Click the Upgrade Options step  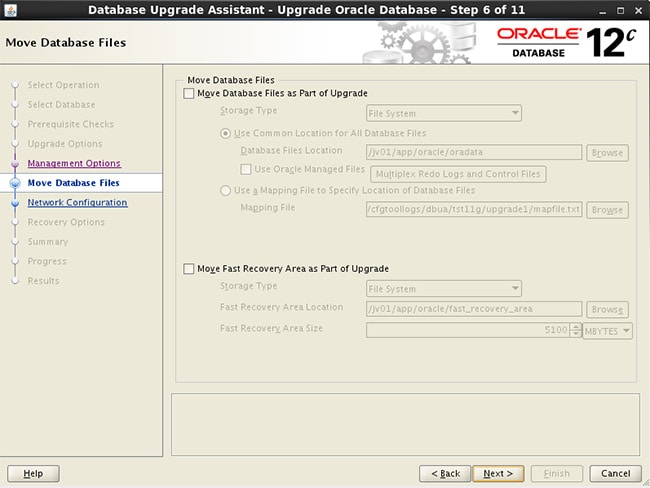tap(65, 143)
